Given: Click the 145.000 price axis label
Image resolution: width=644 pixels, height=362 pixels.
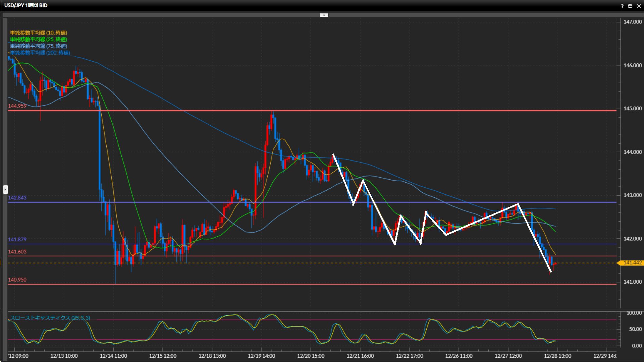Looking at the screenshot, I should pos(632,109).
